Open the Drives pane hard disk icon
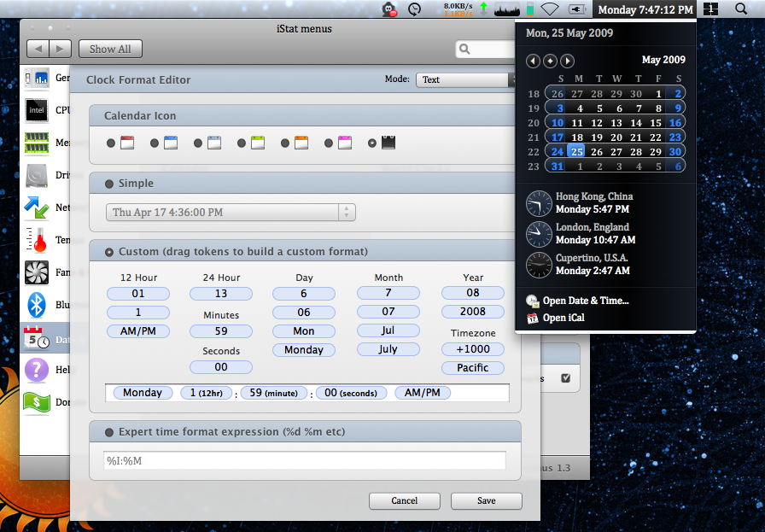The image size is (765, 532). point(37,175)
